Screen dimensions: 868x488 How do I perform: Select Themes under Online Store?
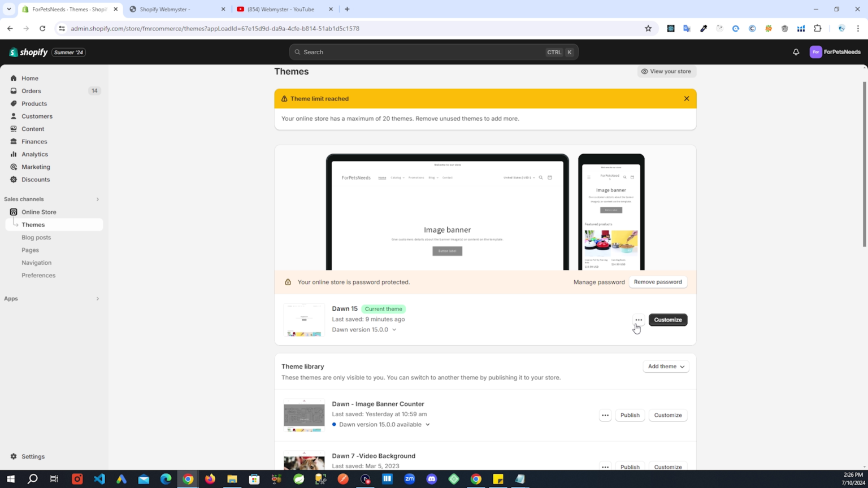pyautogui.click(x=54, y=225)
